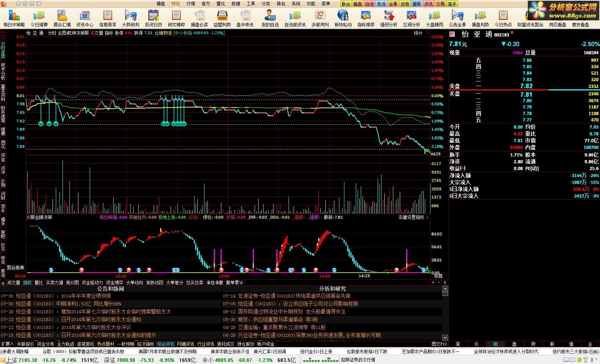
Task: Click the back arrow navigation icon
Action: tap(25, 3)
